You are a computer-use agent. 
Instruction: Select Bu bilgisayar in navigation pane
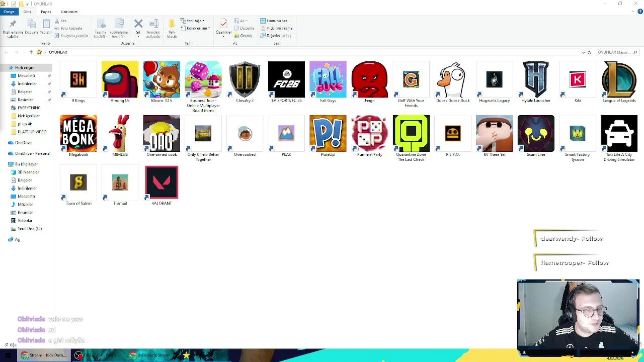pyautogui.click(x=26, y=164)
